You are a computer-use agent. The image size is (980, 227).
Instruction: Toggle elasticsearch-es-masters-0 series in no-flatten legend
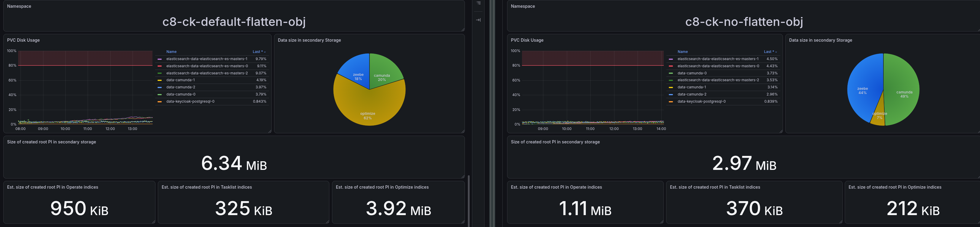(718, 66)
